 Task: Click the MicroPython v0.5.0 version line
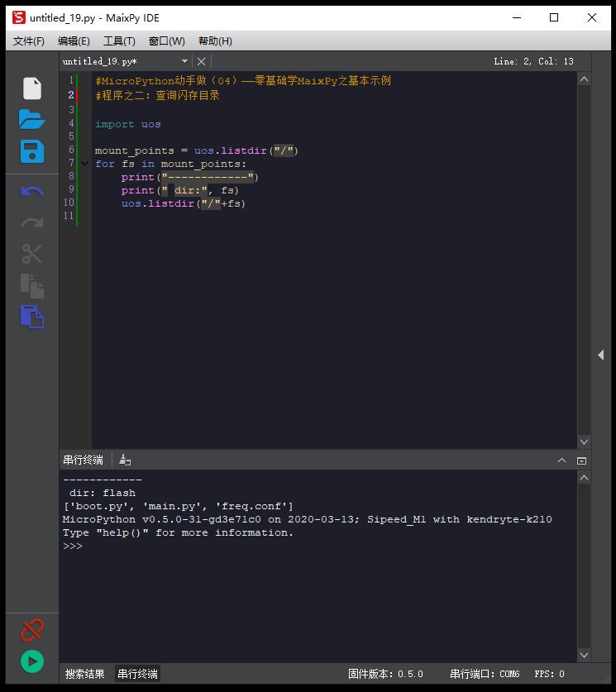pyautogui.click(x=307, y=519)
